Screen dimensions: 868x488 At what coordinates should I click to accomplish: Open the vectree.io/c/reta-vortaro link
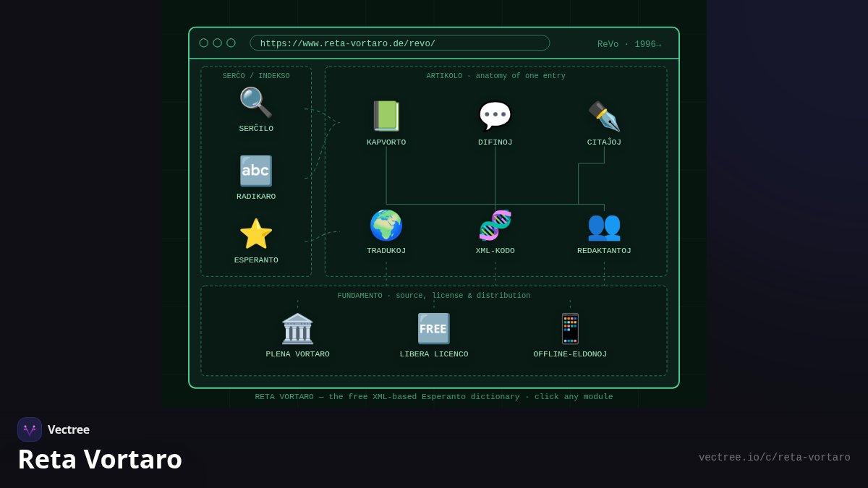click(775, 458)
